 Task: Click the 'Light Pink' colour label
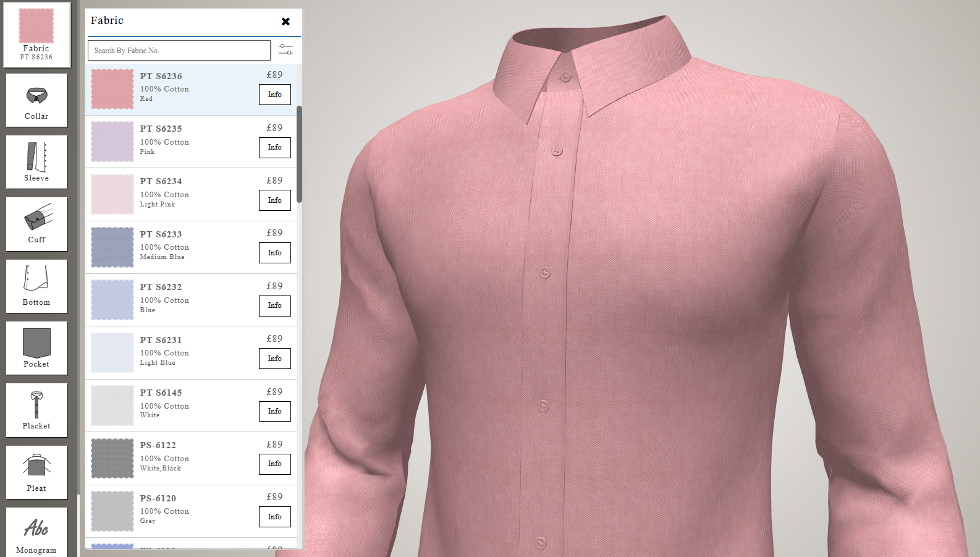pyautogui.click(x=158, y=204)
